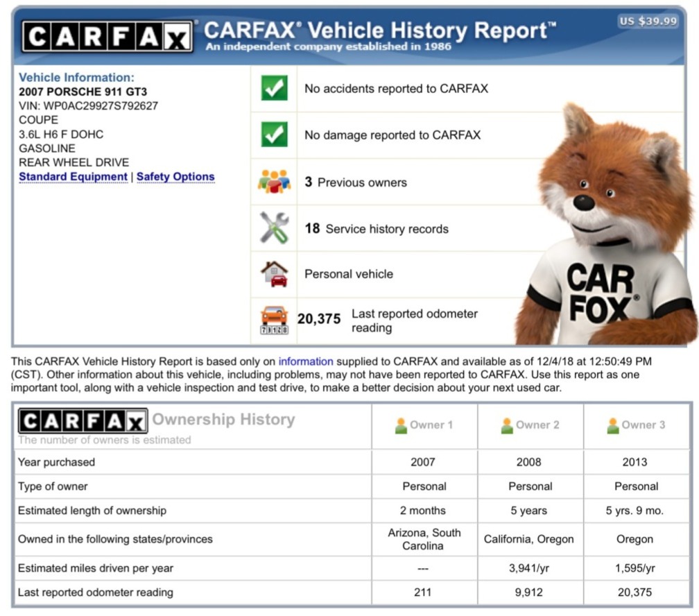Click the Vehicle Information heading
The image size is (699, 616).
click(x=76, y=77)
